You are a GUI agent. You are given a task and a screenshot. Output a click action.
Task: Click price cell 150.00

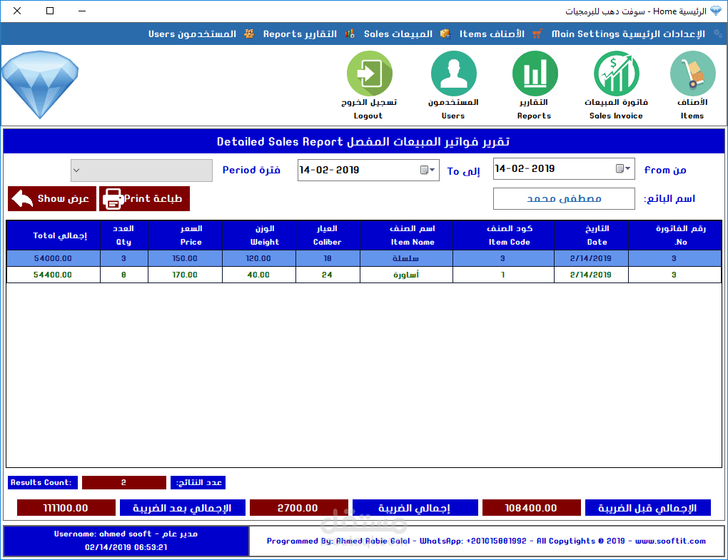186,258
